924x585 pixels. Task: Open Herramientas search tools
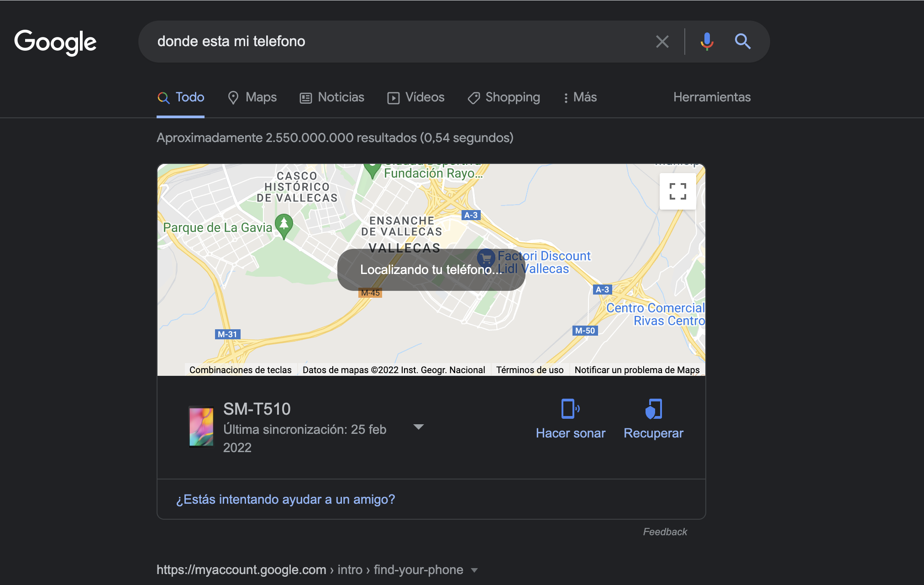[x=712, y=97]
